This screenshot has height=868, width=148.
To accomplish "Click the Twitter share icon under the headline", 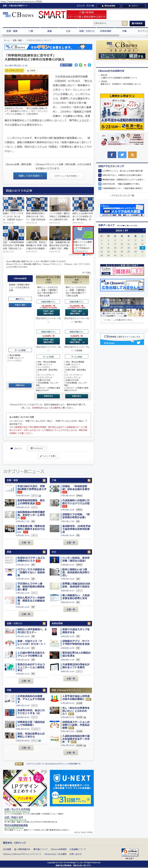I will coord(76,65).
